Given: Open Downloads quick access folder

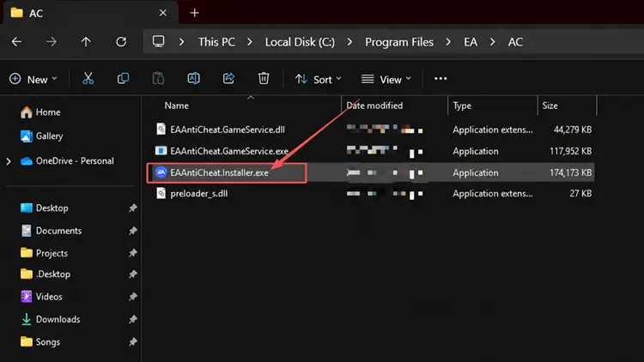Looking at the screenshot, I should pos(50,319).
